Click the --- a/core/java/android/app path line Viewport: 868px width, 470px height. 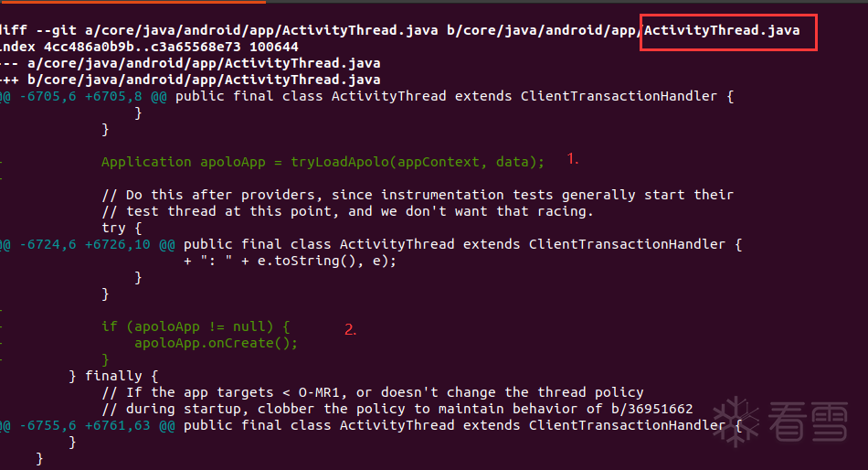pos(190,63)
